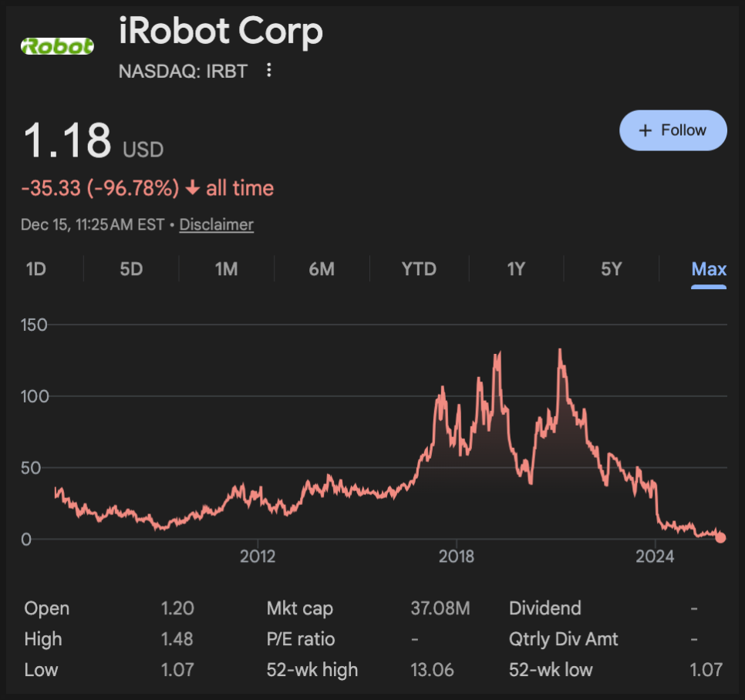Click the iRobot logo icon
Screen dimensions: 745x700
pyautogui.click(x=57, y=46)
